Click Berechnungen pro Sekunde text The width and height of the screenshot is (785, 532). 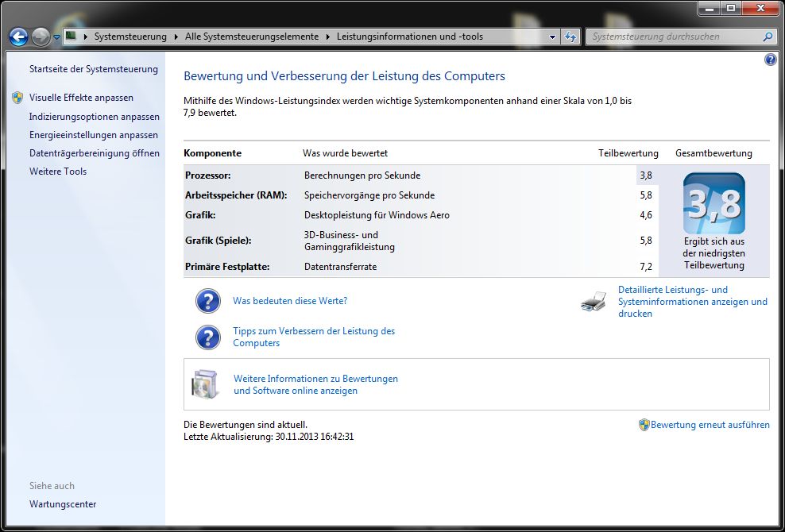[x=362, y=175]
